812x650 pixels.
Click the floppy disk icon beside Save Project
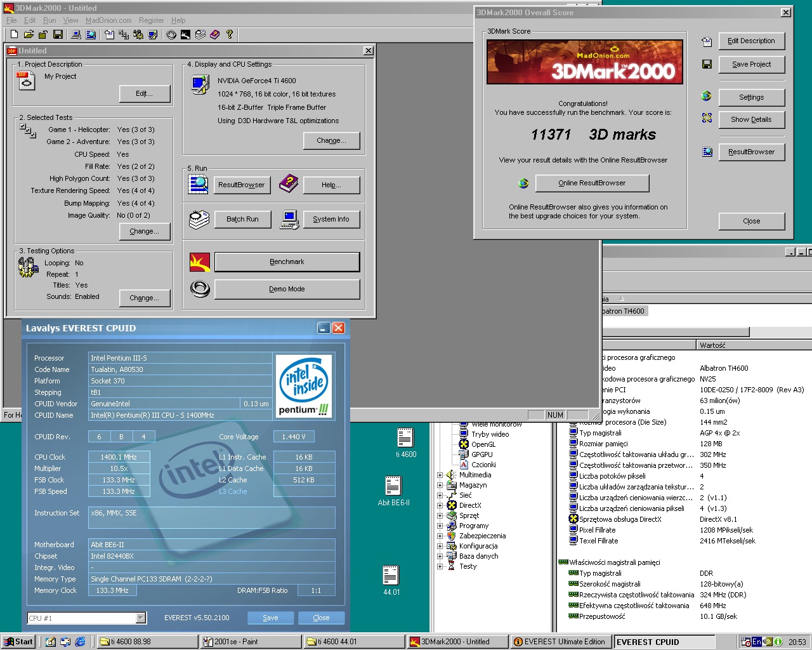(x=707, y=64)
